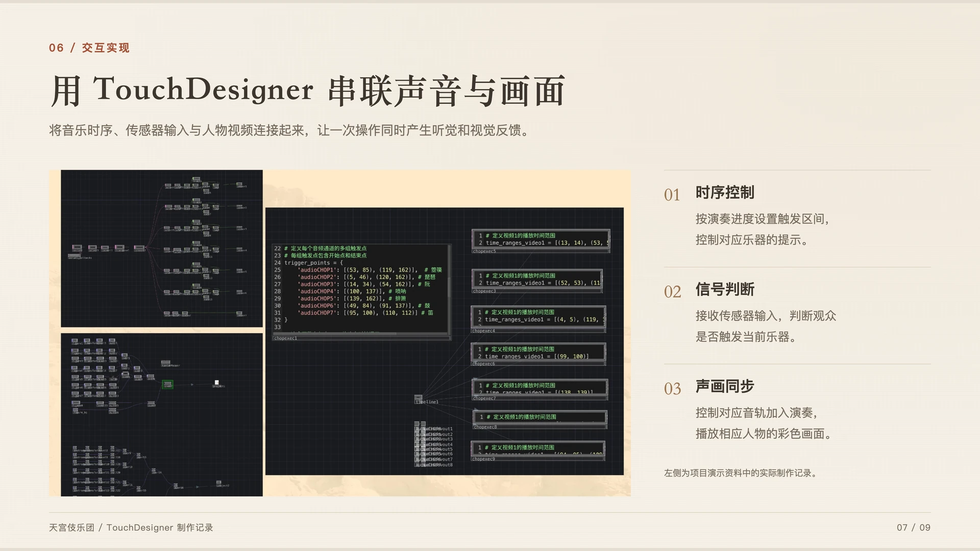
Task: Click the white project1 node in lower network
Action: (x=217, y=382)
